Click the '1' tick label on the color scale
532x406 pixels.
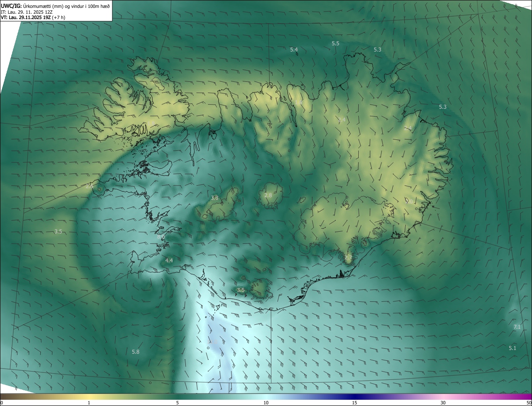click(x=89, y=403)
